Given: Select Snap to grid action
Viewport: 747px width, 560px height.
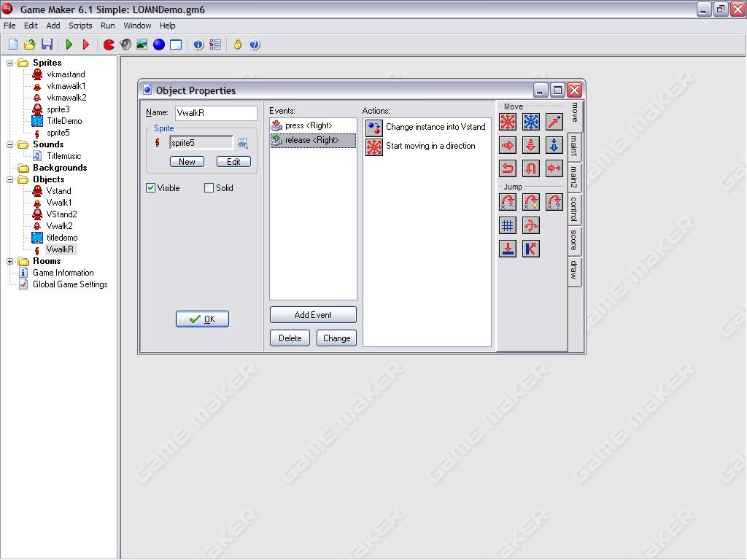Looking at the screenshot, I should 508,225.
